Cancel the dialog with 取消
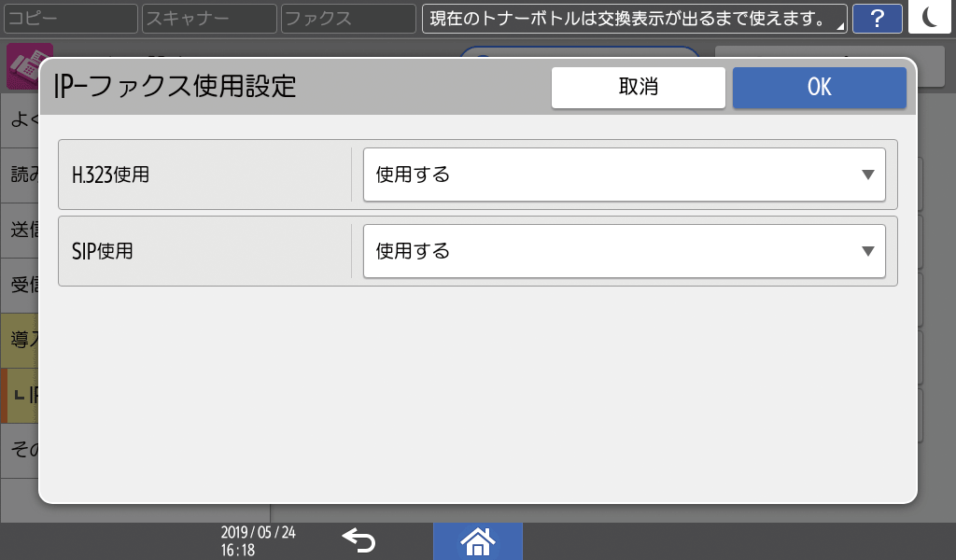This screenshot has width=956, height=560. 639,87
